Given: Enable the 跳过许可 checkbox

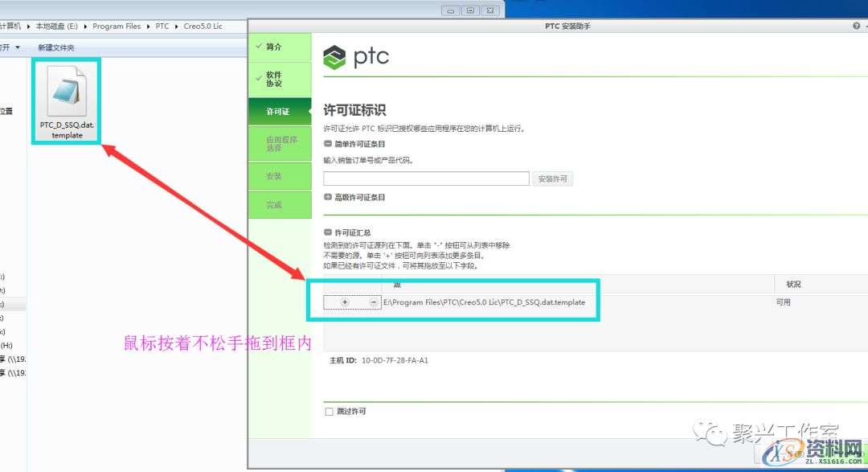Looking at the screenshot, I should [329, 411].
